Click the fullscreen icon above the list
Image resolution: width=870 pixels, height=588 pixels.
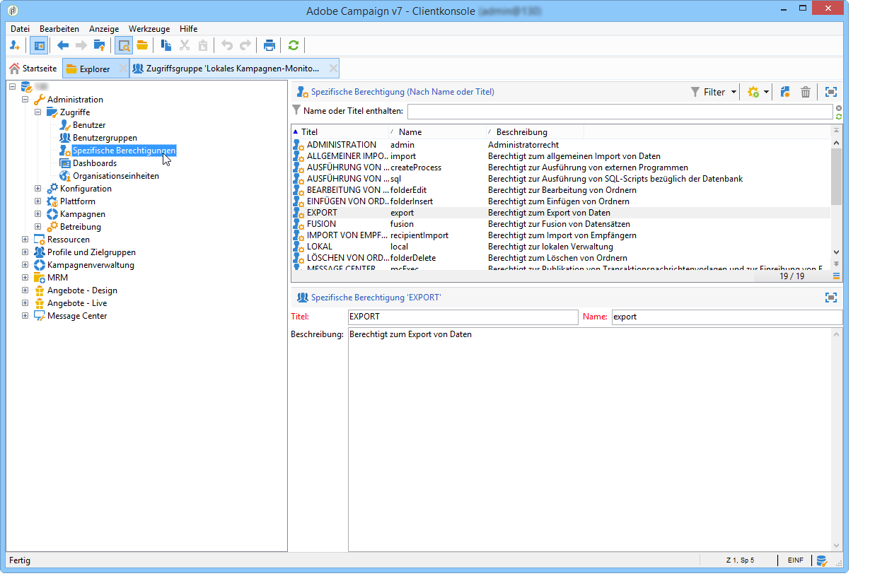831,92
